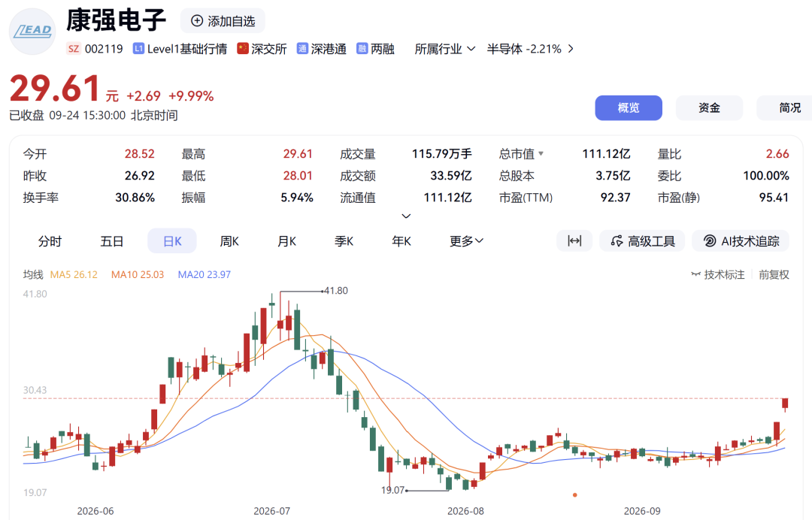The image size is (812, 520).
Task: Open 半导体 -2.21% industry link
Action: 530,49
